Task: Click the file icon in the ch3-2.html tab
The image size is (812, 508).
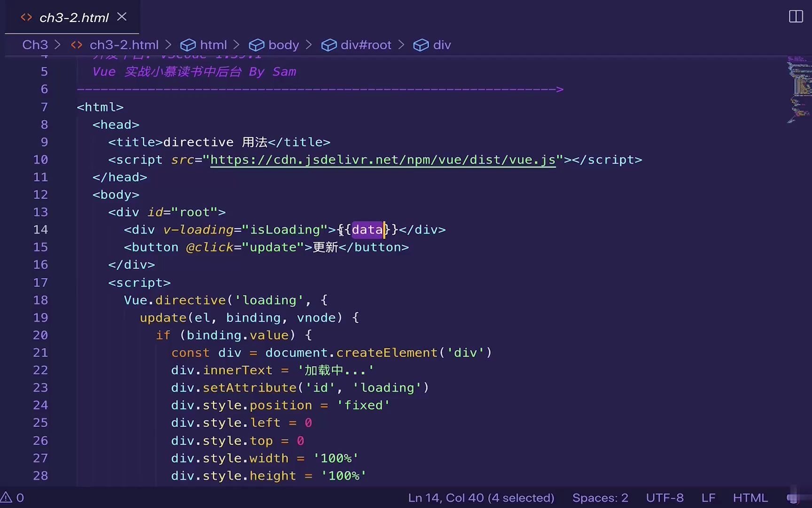Action: click(26, 17)
